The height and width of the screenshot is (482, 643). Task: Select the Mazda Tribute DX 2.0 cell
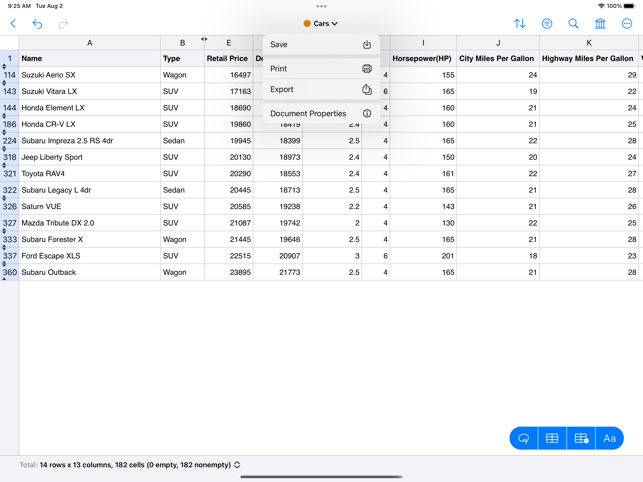tap(89, 223)
